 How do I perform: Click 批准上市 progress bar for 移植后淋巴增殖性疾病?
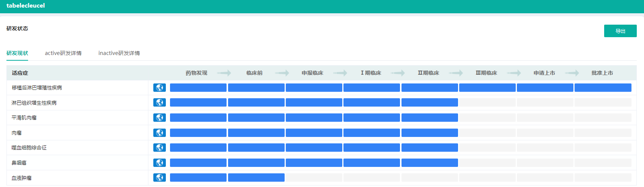(x=603, y=88)
